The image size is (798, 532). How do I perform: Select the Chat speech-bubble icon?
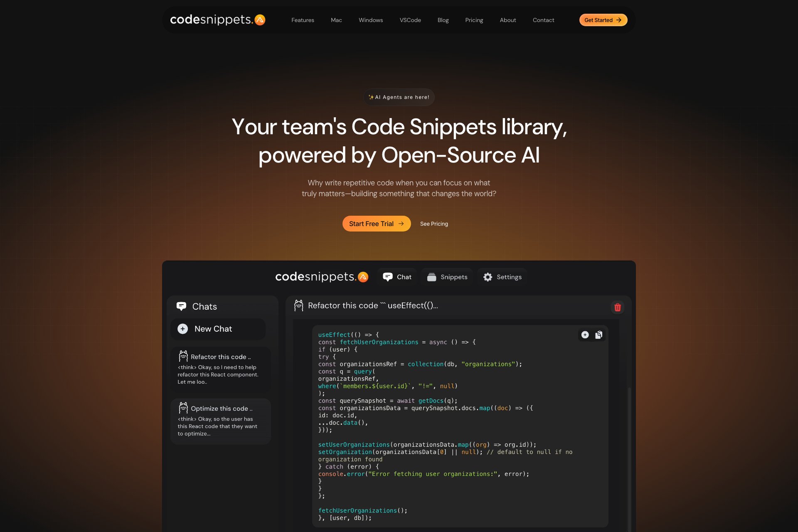tap(388, 277)
